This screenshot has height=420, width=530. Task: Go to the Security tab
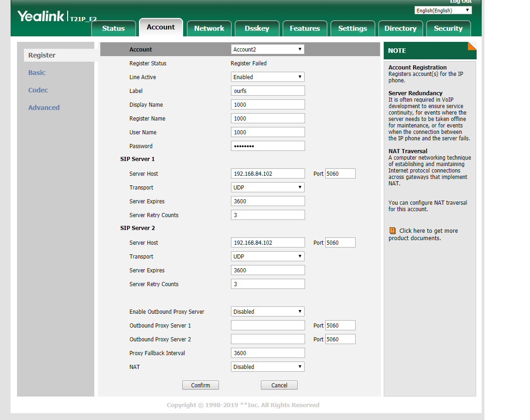tap(448, 29)
